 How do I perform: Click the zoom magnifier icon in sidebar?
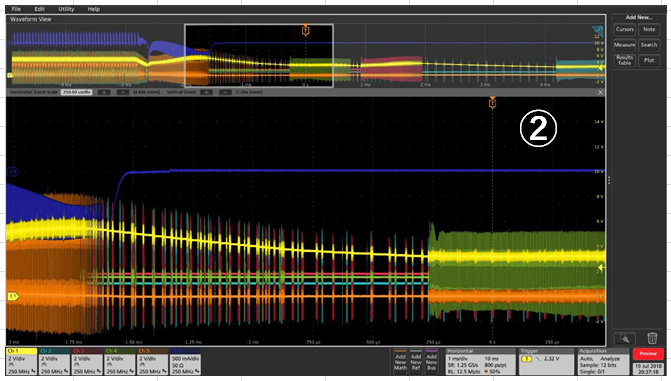(624, 338)
